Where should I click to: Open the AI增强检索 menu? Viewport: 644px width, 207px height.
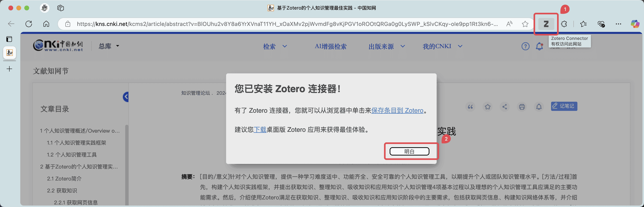331,46
